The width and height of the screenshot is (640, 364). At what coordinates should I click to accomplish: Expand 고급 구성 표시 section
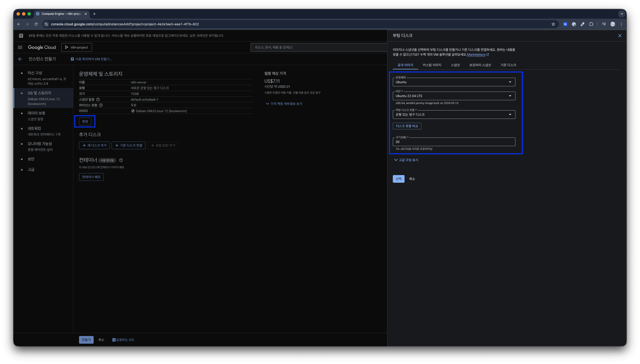(x=406, y=160)
